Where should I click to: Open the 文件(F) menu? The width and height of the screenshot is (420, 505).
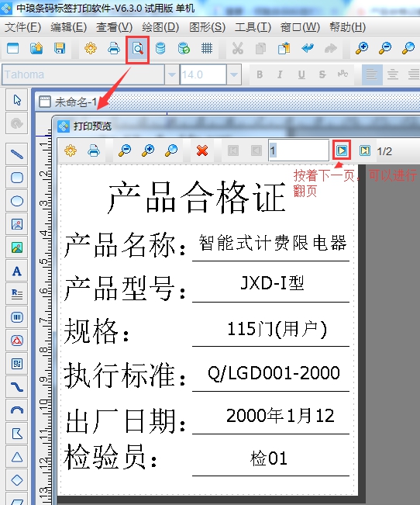(x=22, y=27)
